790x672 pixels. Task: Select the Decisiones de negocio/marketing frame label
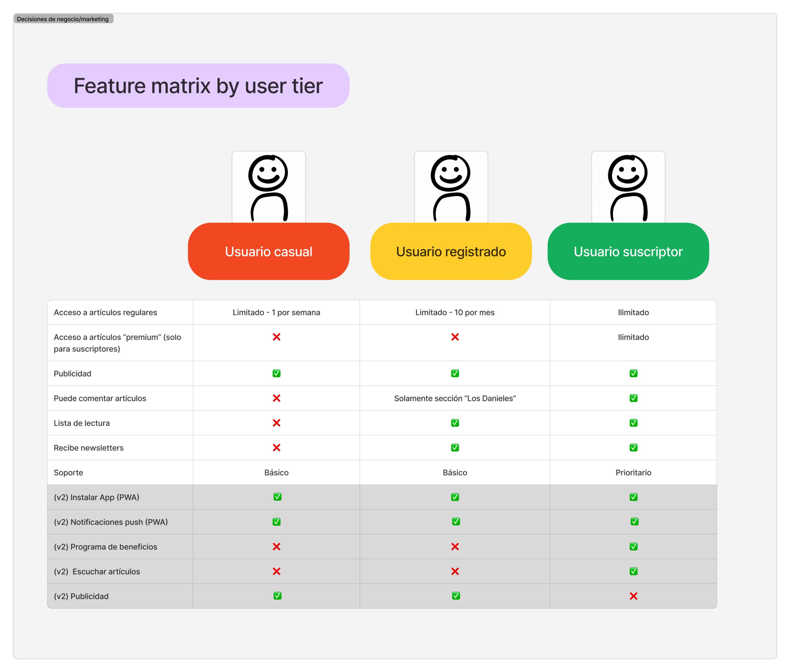(63, 19)
